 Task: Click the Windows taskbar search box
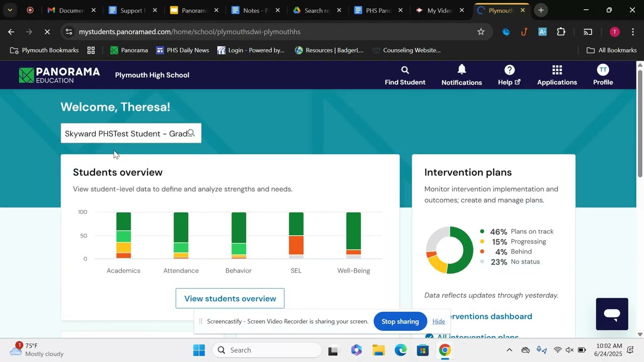pyautogui.click(x=267, y=350)
